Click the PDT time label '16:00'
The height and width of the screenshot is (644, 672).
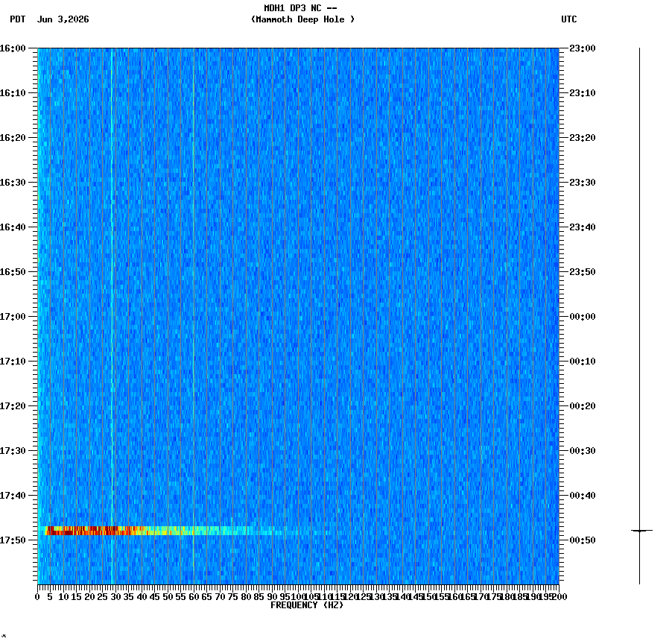click(13, 48)
